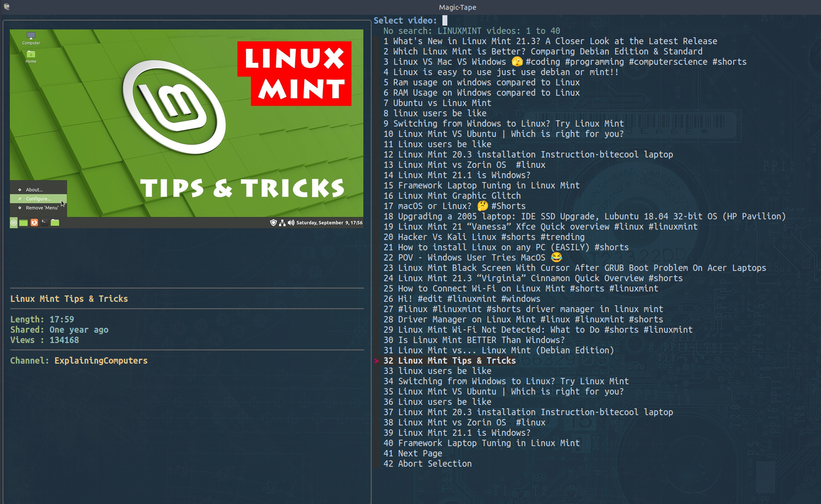Select video 36 Linux users be like
The height and width of the screenshot is (504, 821).
pyautogui.click(x=437, y=402)
